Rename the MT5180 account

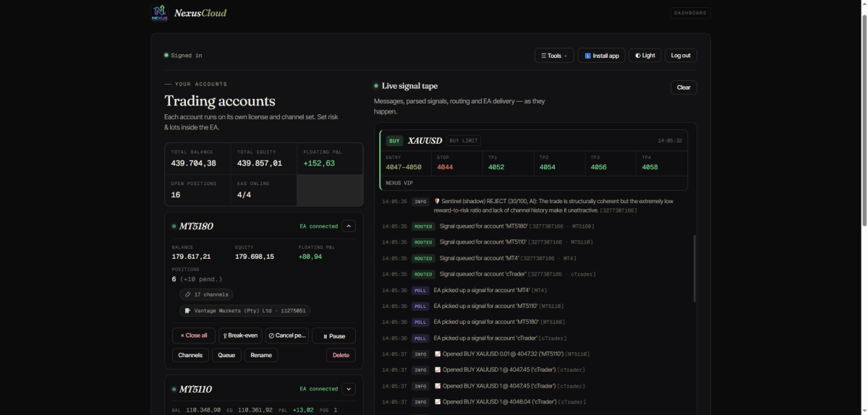(261, 355)
